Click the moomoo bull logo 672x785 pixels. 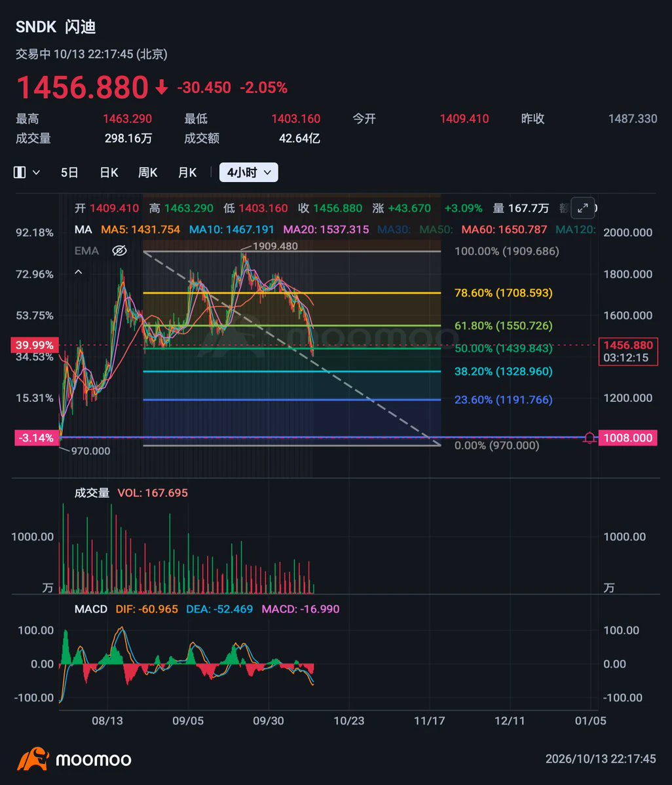(33, 759)
